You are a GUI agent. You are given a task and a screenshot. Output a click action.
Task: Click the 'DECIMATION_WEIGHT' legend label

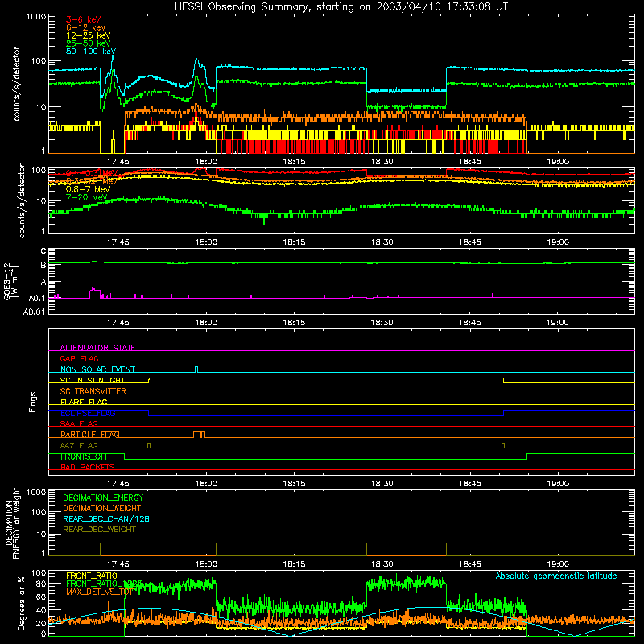(102, 508)
